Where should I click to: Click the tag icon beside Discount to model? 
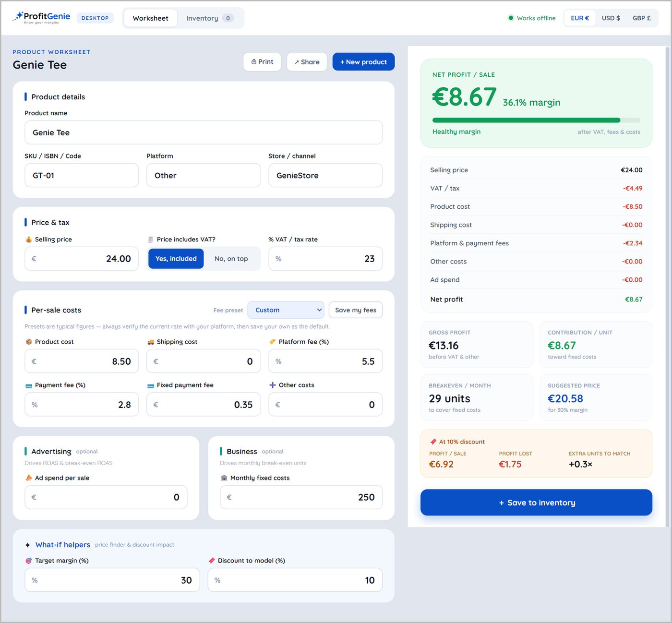click(212, 561)
